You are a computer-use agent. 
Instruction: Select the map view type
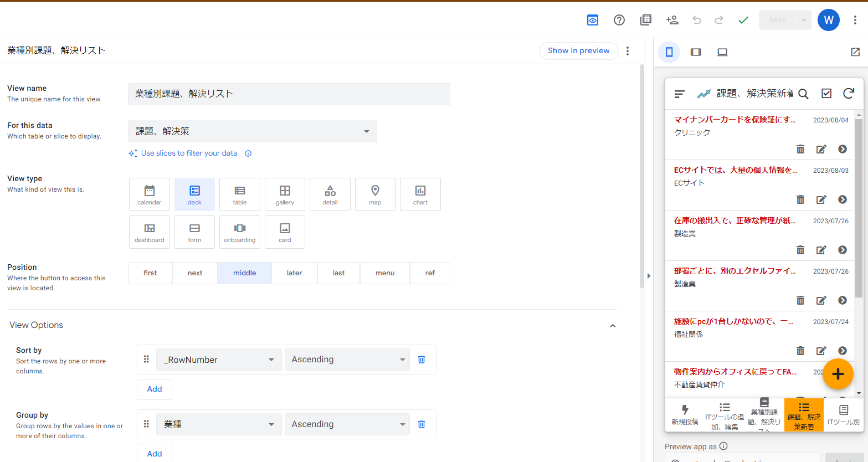tap(375, 194)
